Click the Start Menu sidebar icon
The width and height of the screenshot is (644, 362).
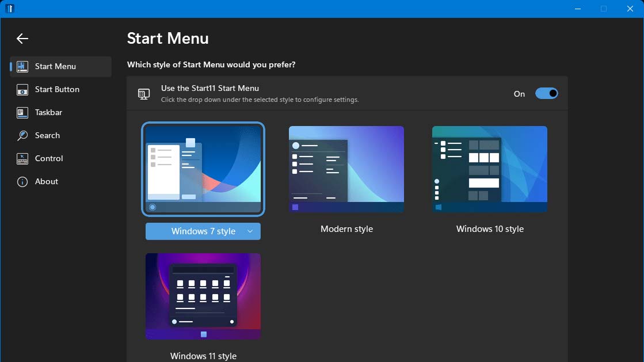pyautogui.click(x=22, y=67)
